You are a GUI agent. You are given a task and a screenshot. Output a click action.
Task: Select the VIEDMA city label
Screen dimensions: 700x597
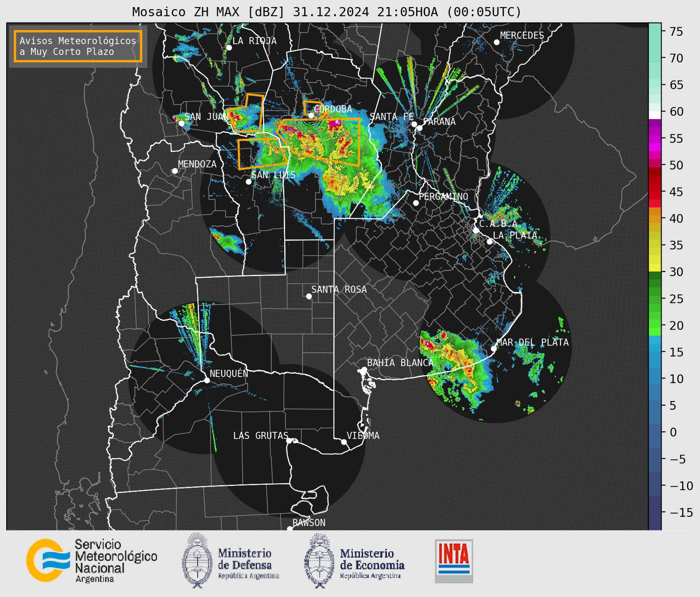363,436
